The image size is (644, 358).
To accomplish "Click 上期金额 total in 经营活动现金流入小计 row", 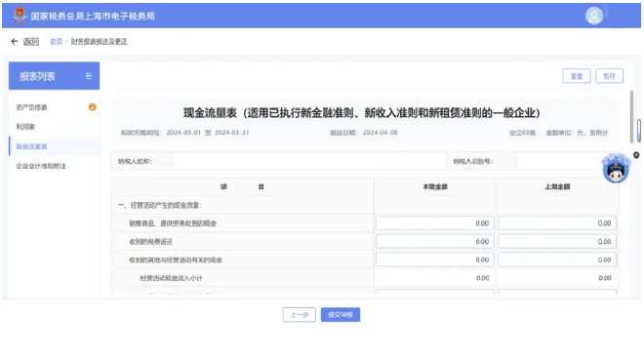I will tap(605, 278).
